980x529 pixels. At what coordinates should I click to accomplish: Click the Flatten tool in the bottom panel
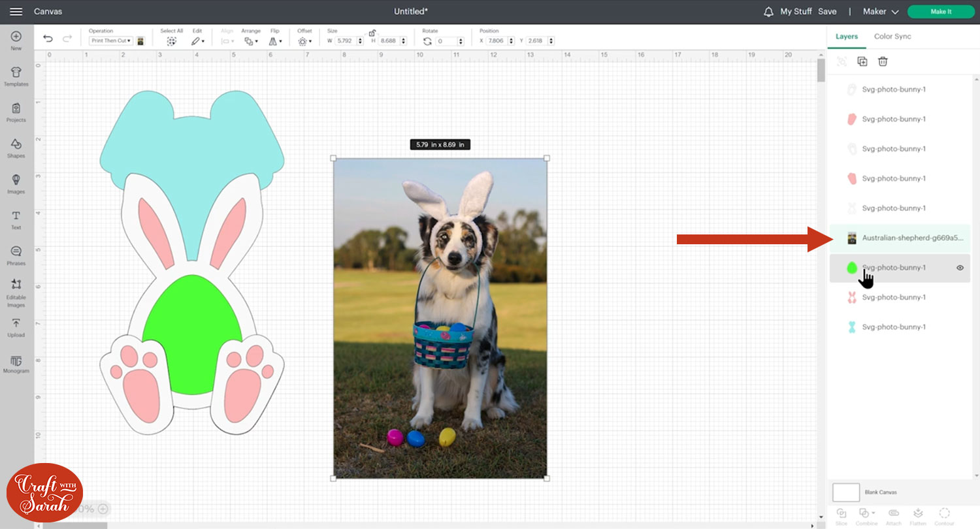918,514
